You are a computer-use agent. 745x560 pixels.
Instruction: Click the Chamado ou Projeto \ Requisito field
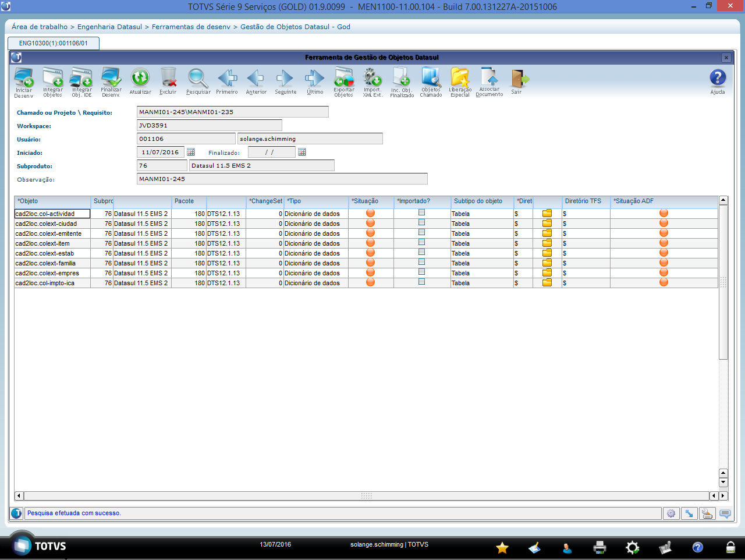(232, 112)
